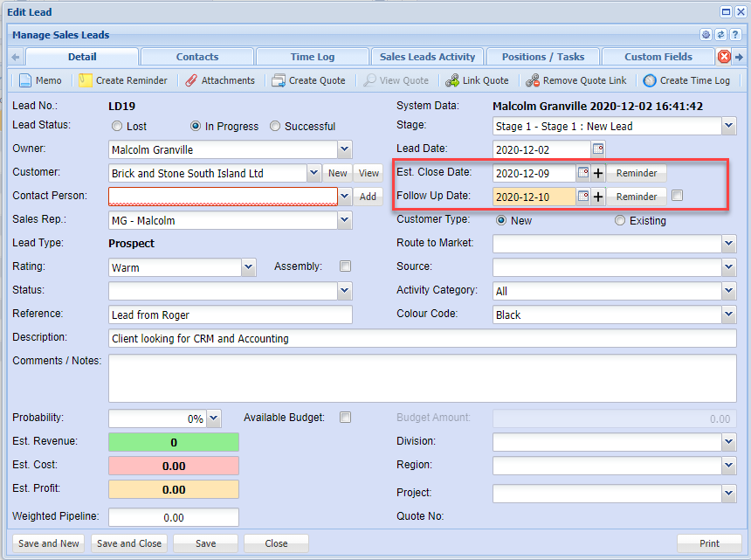Image resolution: width=751 pixels, height=560 pixels.
Task: Open the Sales Leads Activity tab
Action: [427, 57]
